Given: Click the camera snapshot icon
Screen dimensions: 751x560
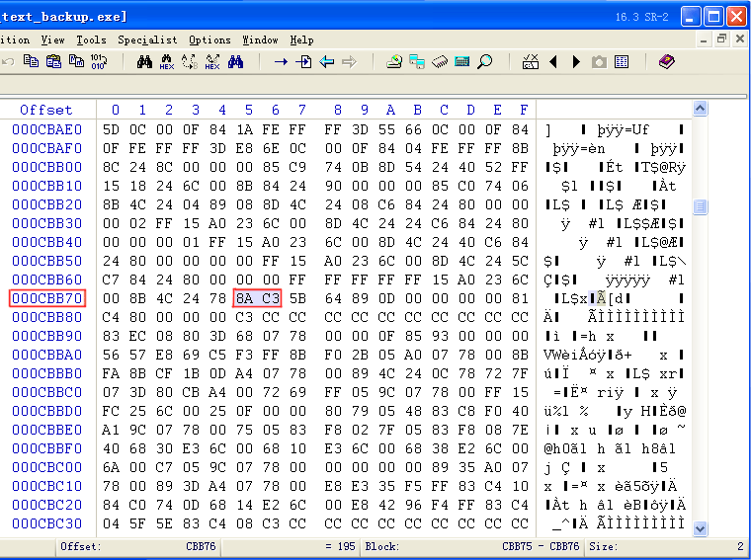Looking at the screenshot, I should (599, 62).
